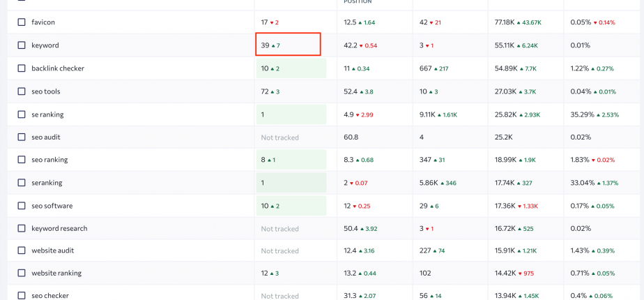The image size is (644, 300).
Task: Click the 17.36K value in seo software row
Action: (505, 206)
